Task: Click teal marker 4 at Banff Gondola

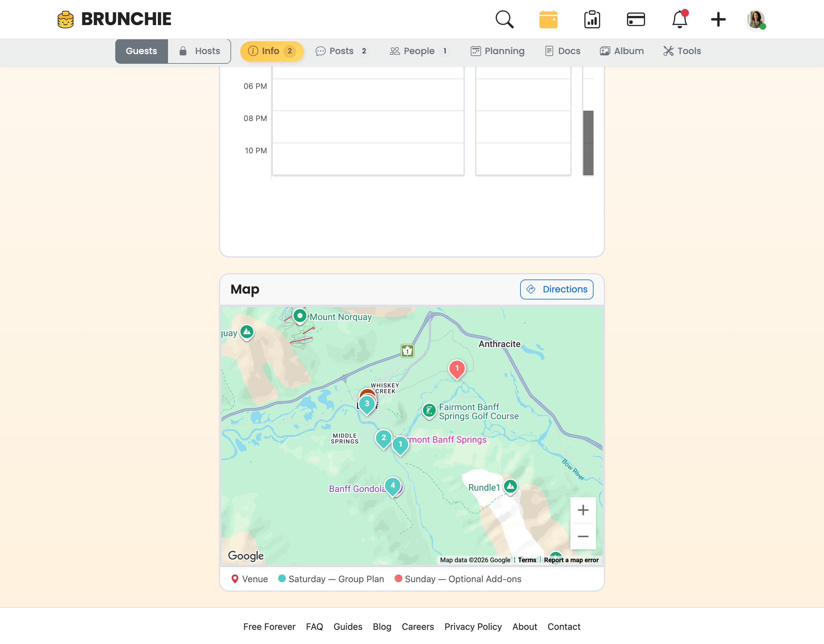Action: [393, 486]
